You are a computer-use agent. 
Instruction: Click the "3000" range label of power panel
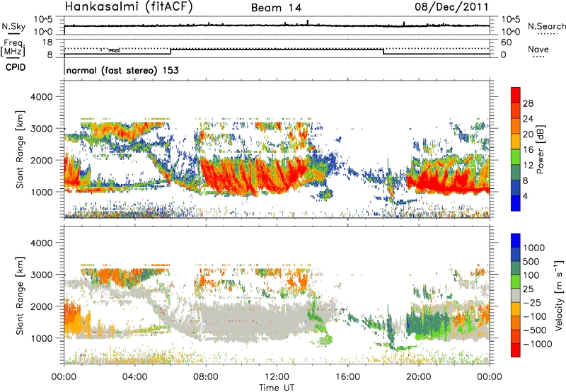(x=41, y=129)
